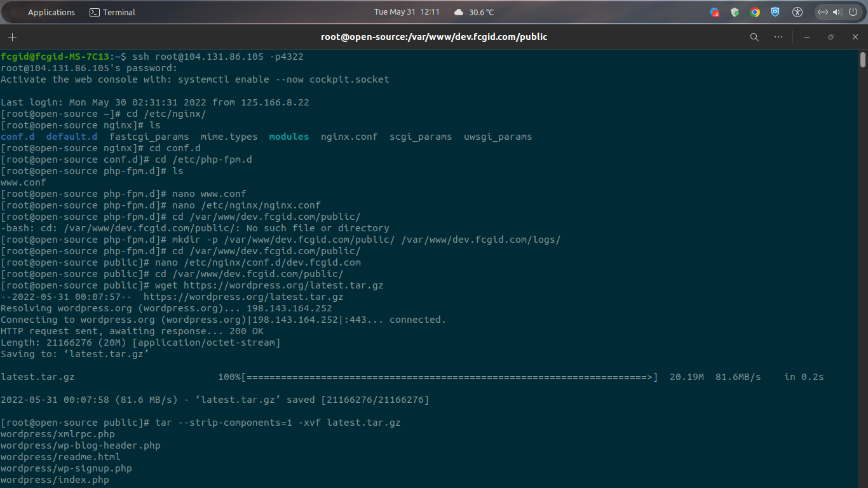Click 'wordpress/readme.html' output line
Viewport: 868px width, 488px height.
click(60, 457)
